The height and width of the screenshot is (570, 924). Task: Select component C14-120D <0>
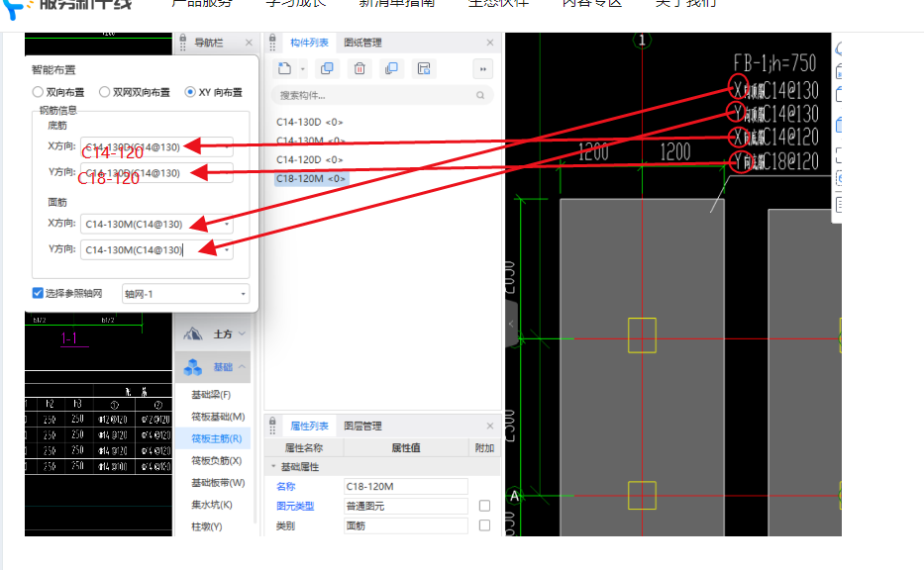pyautogui.click(x=309, y=159)
